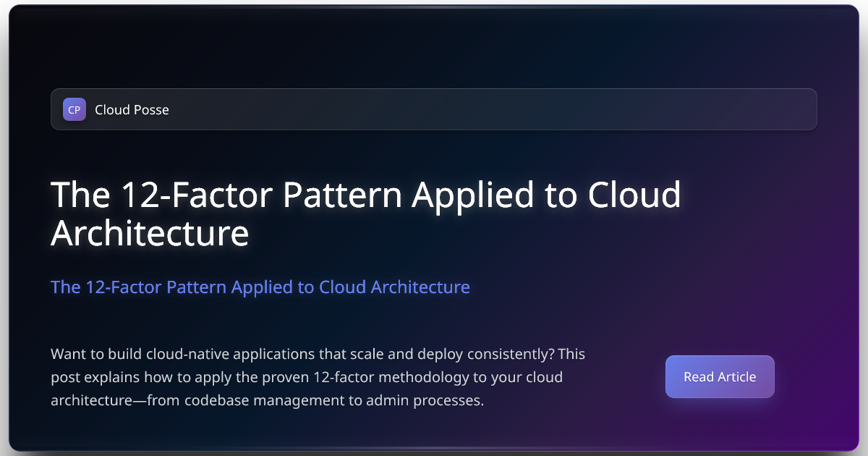
Task: Open the Read Article button
Action: (x=720, y=376)
